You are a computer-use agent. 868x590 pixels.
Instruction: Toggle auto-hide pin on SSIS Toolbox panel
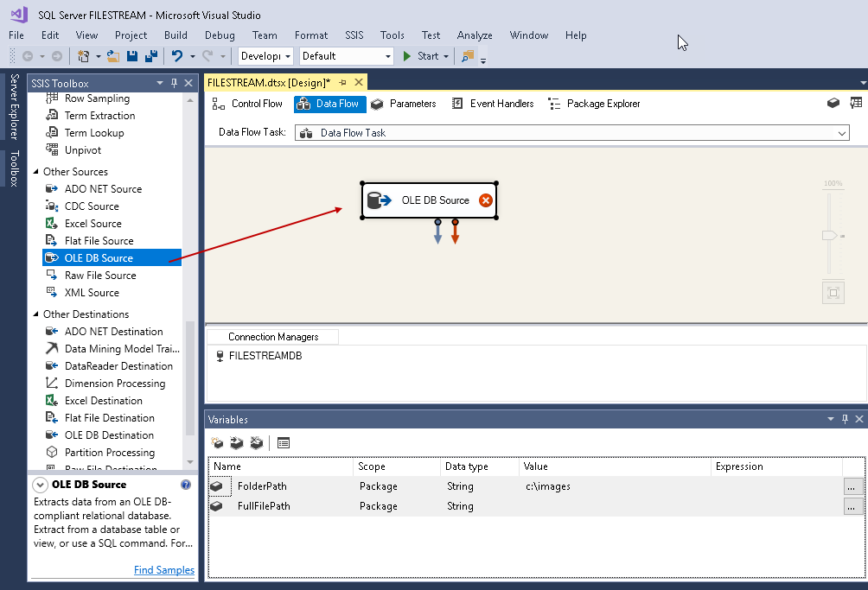174,83
